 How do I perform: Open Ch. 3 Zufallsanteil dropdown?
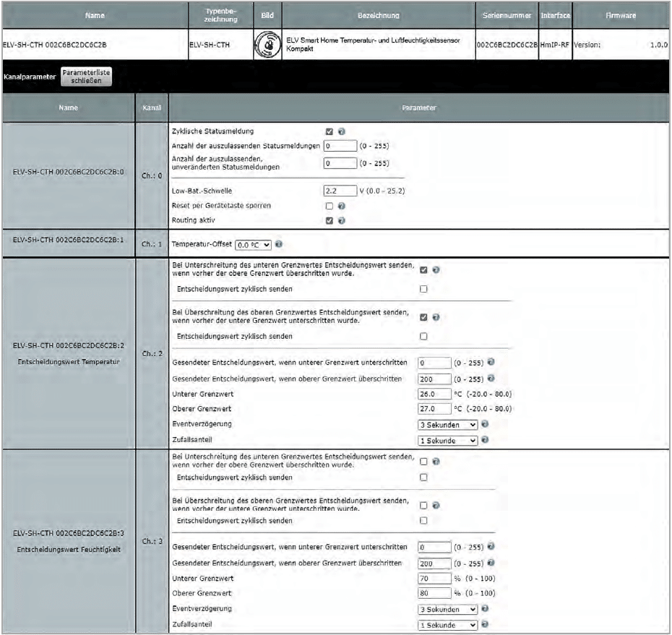pyautogui.click(x=447, y=625)
